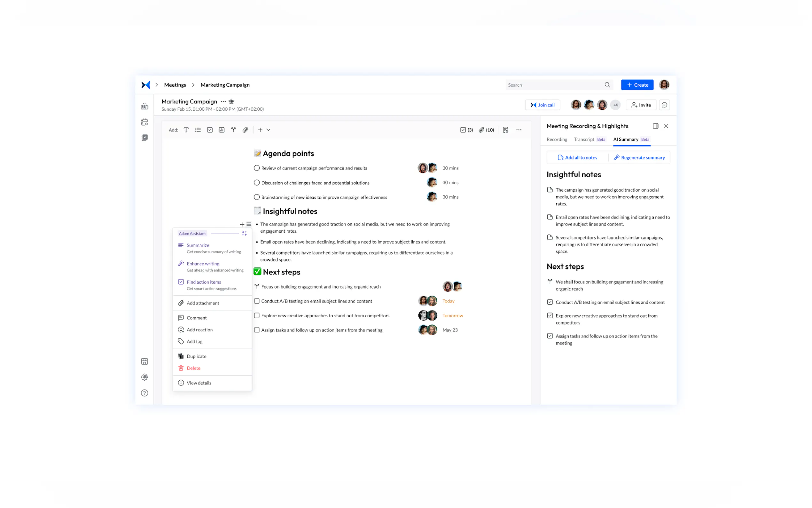Click into the Search field
This screenshot has height=508, width=812.
[554, 85]
